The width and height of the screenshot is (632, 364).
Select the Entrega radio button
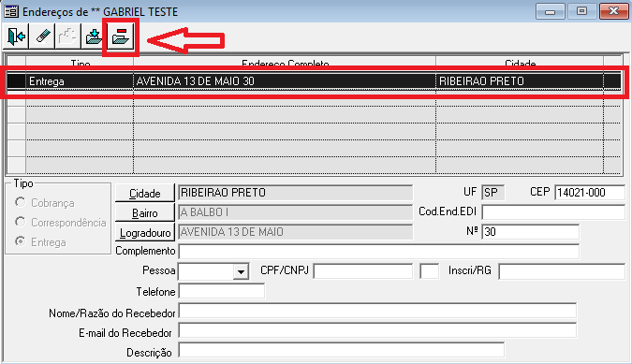coord(21,241)
